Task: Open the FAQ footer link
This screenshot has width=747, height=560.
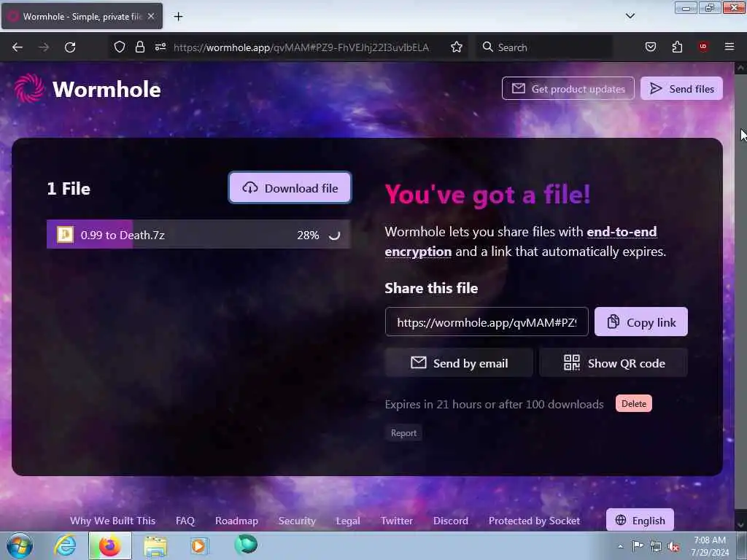Action: click(x=185, y=521)
